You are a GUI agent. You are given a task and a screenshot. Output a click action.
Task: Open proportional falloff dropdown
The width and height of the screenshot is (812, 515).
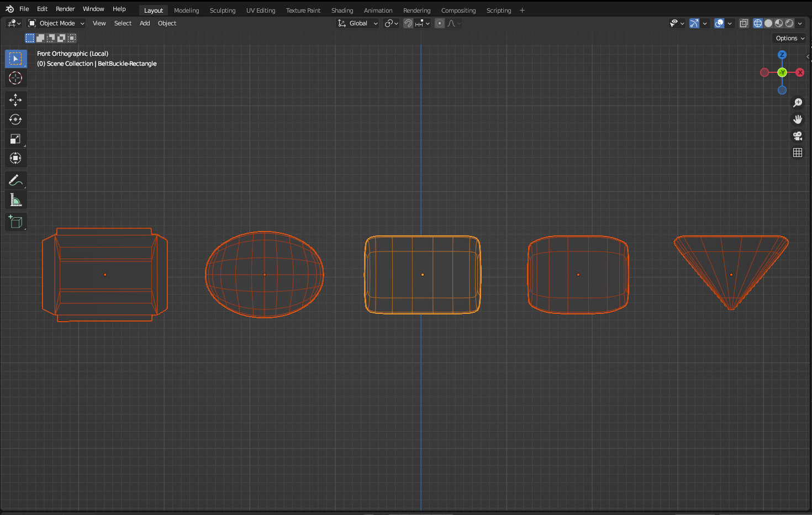[x=454, y=23]
